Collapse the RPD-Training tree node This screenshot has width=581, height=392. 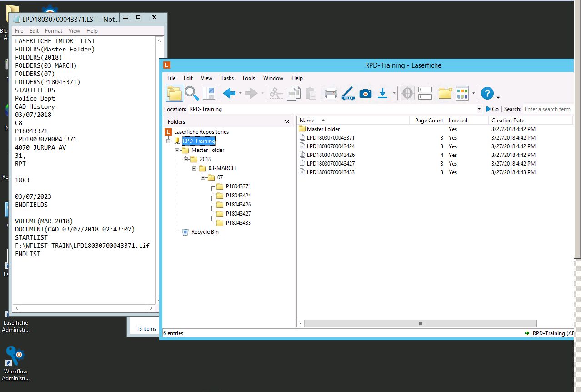[x=169, y=141]
